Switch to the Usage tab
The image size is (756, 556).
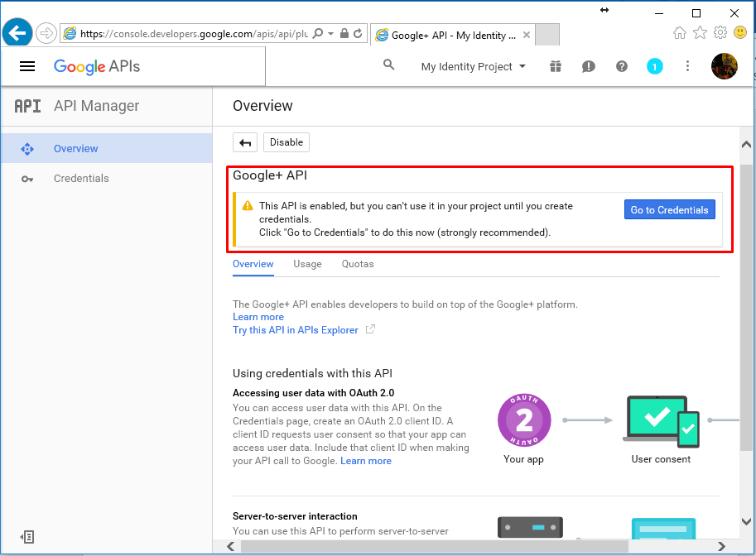tap(307, 264)
